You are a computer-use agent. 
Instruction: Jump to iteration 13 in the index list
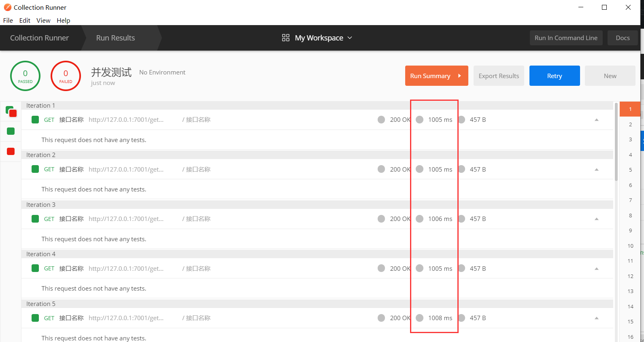[630, 291]
